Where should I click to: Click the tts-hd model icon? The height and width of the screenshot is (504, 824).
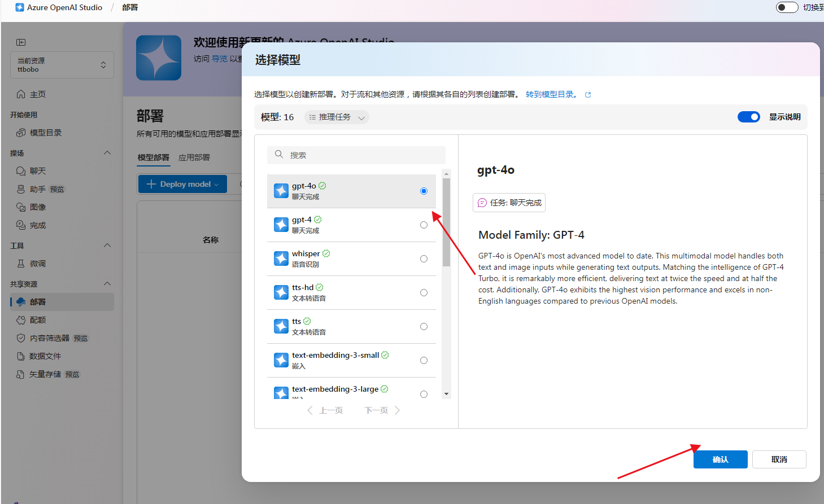pyautogui.click(x=281, y=292)
